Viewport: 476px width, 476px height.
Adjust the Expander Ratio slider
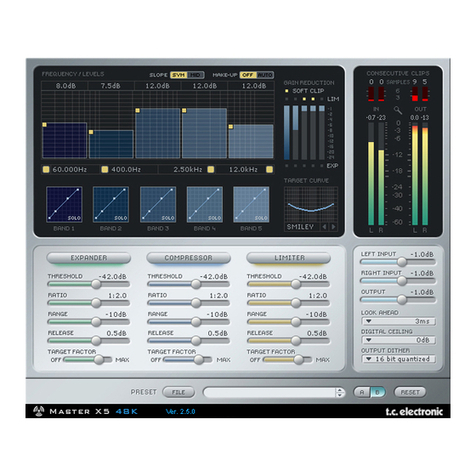(x=96, y=303)
